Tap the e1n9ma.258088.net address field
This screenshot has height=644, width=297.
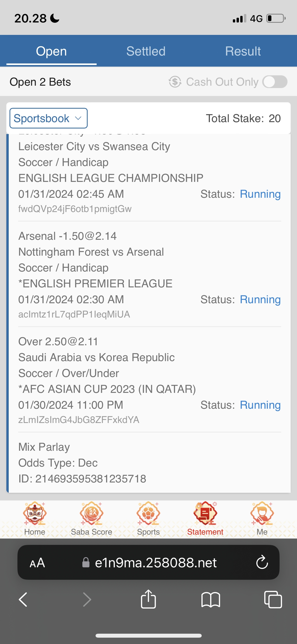(156, 563)
